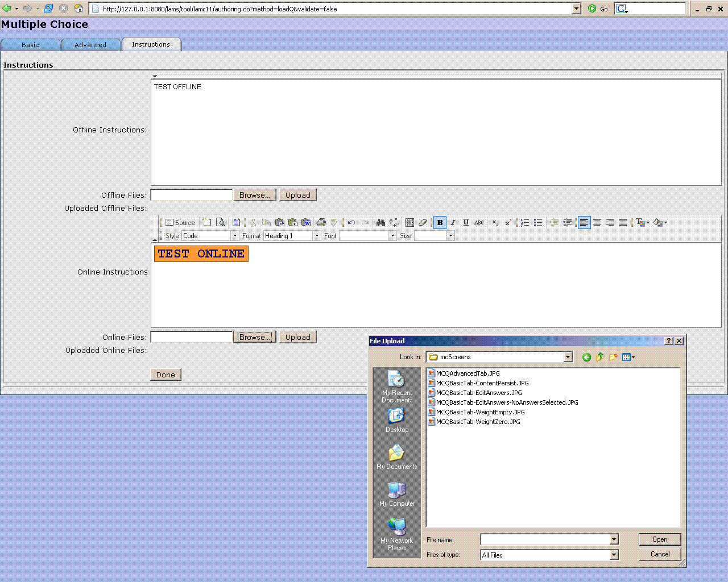Insert a bulleted list
The width and height of the screenshot is (728, 582).
[538, 223]
